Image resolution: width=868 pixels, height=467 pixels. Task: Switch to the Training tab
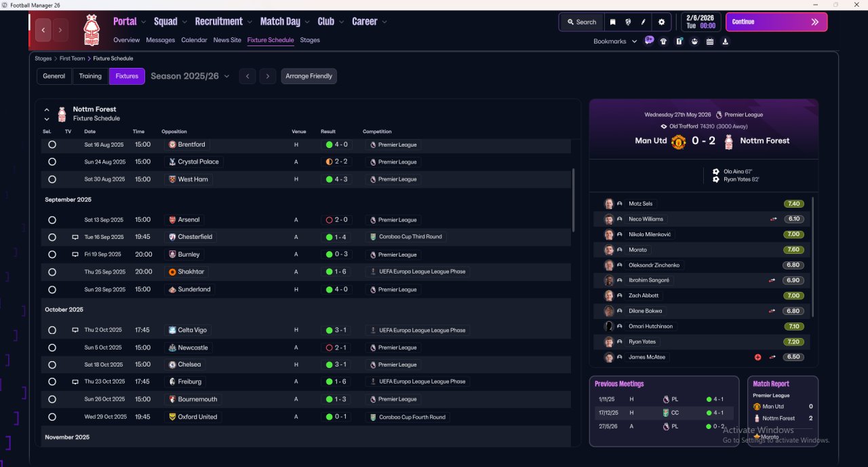pyautogui.click(x=90, y=76)
